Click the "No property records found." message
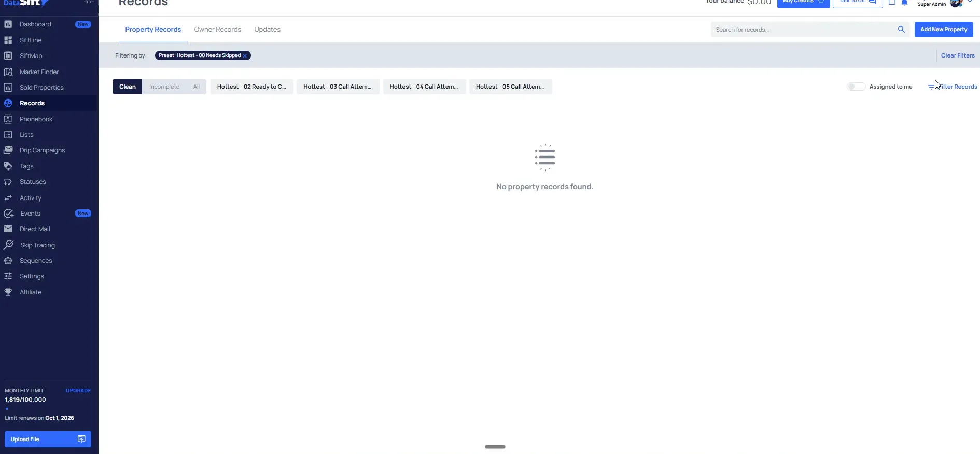 (x=544, y=187)
